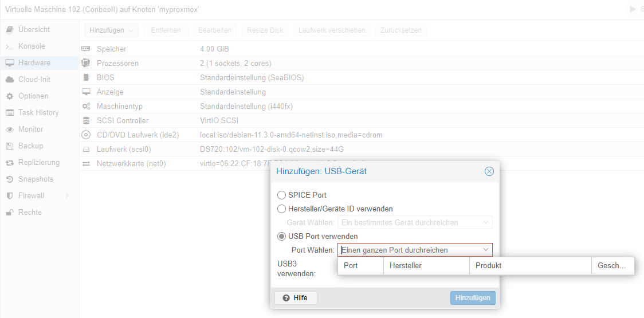Open Backup via its floppy icon
The width and height of the screenshot is (644, 318).
[10, 146]
